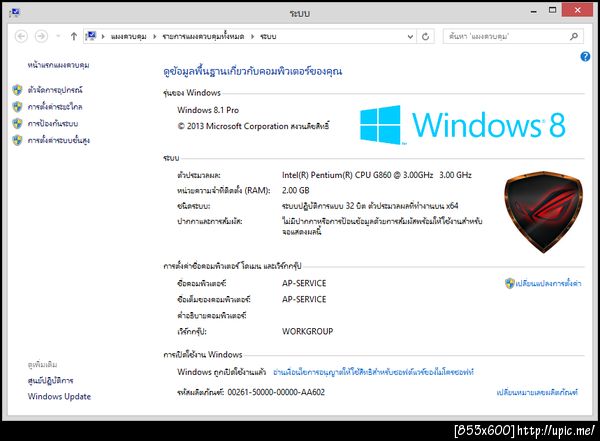Open Control Panel Home link
Screen dimensions: 600x441
[x=58, y=65]
